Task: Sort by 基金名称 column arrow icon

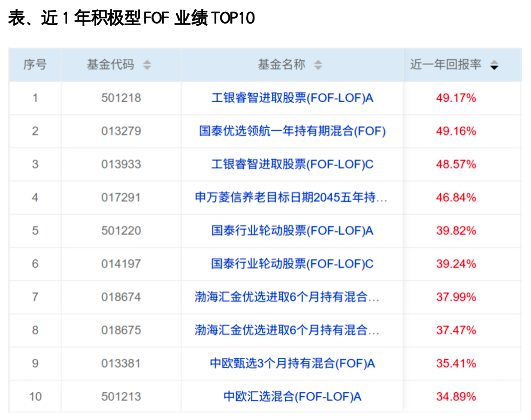Action: pyautogui.click(x=318, y=65)
